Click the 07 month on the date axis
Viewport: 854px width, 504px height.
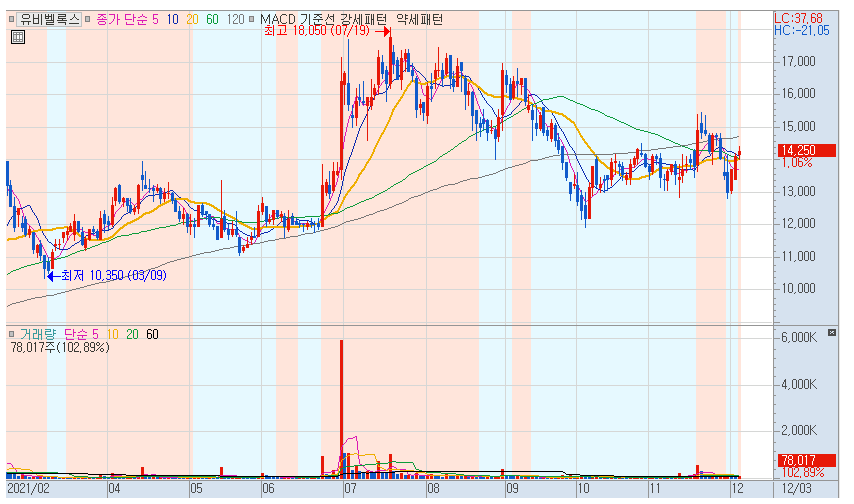[350, 488]
